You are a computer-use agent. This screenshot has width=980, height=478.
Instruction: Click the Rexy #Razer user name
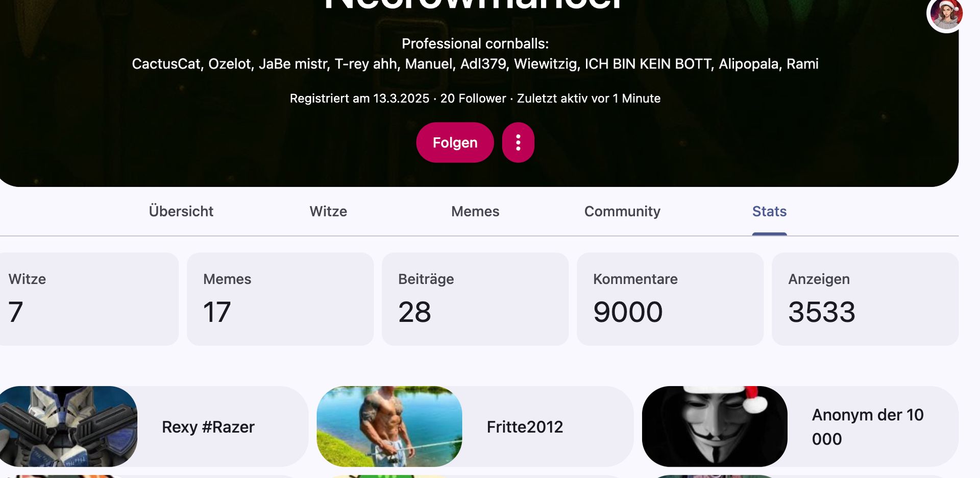pos(208,427)
